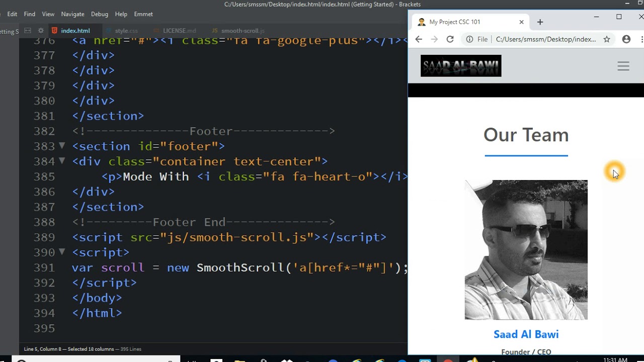Reload the page in Chrome

click(x=450, y=39)
